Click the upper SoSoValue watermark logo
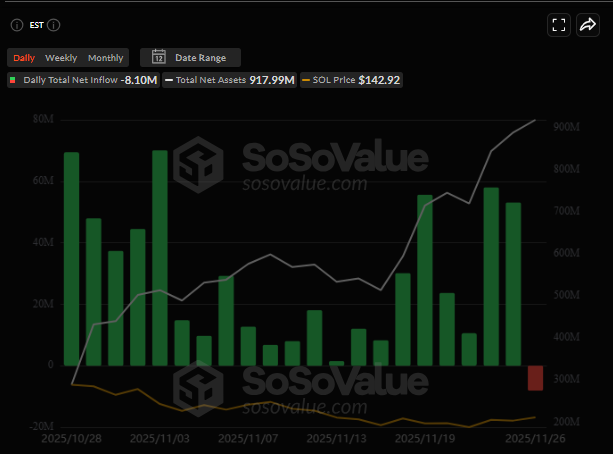This screenshot has width=613, height=454. pos(197,161)
